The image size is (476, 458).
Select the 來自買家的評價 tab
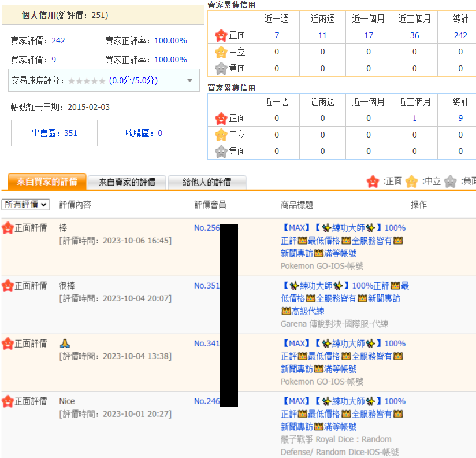[x=47, y=182]
